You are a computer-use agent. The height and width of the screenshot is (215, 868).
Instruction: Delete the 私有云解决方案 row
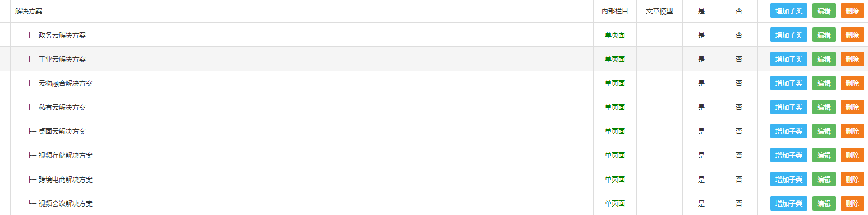click(852, 107)
